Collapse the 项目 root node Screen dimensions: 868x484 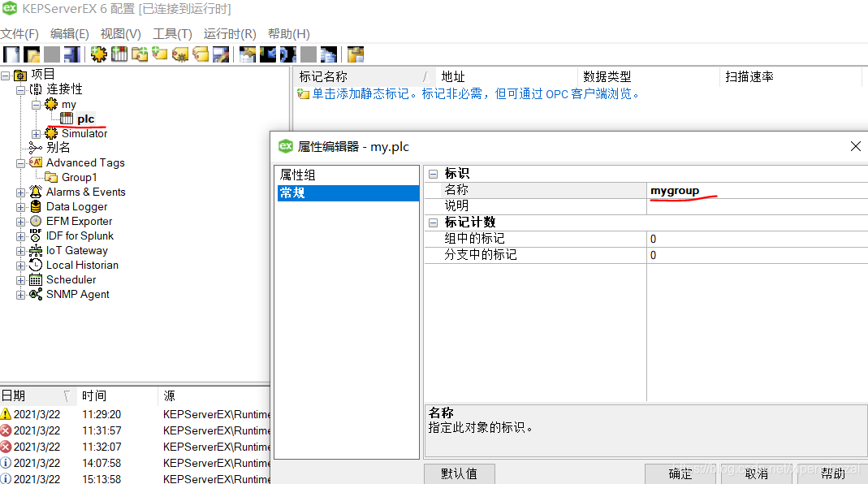[6, 76]
